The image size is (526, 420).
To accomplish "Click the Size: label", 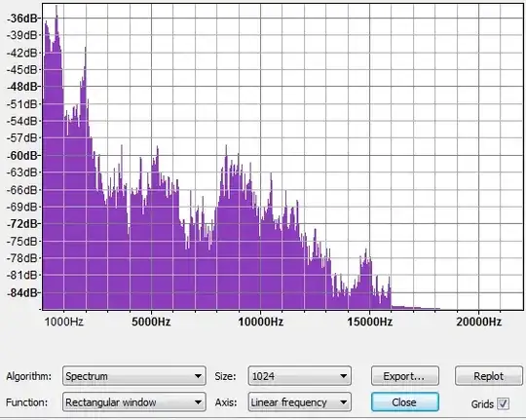I will [225, 376].
